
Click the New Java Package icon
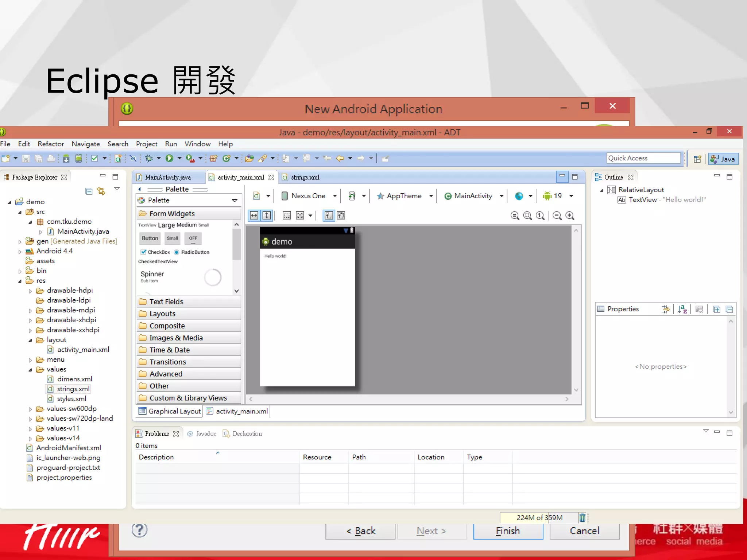pos(213,158)
